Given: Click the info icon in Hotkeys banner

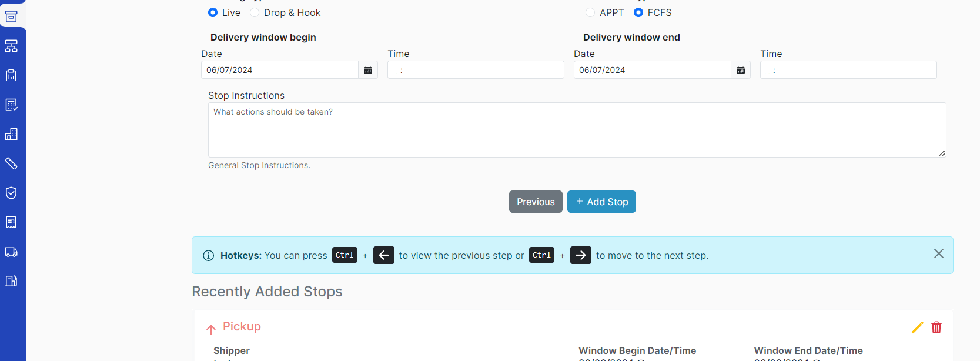Looking at the screenshot, I should coord(208,255).
